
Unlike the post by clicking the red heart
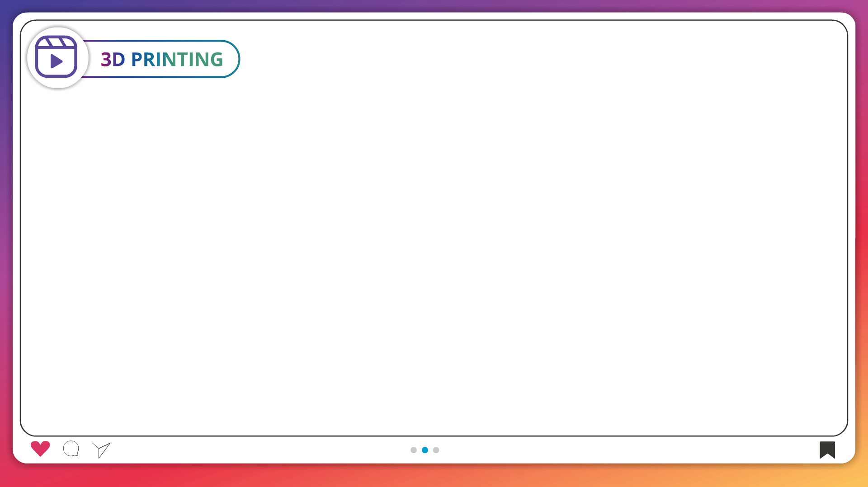[x=40, y=449]
